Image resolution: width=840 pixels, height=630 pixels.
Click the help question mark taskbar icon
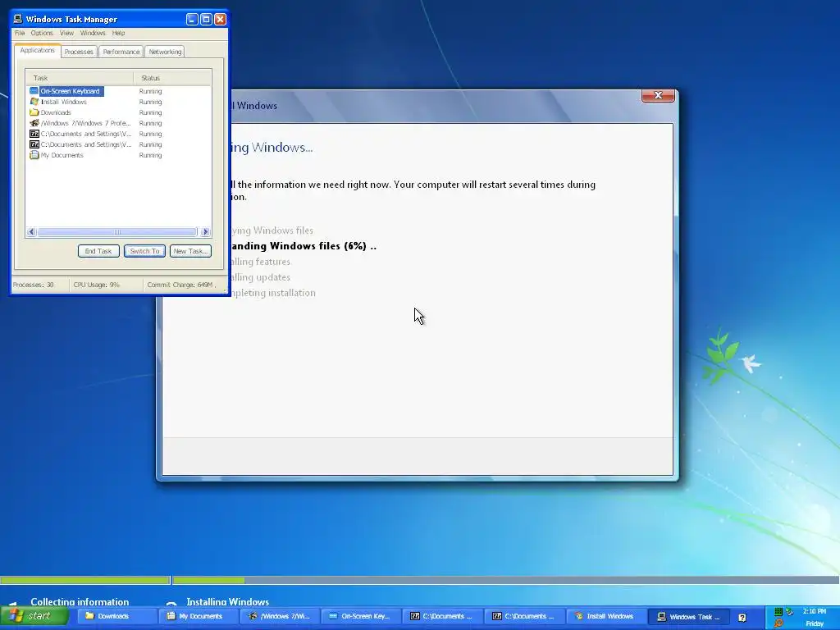pos(742,618)
